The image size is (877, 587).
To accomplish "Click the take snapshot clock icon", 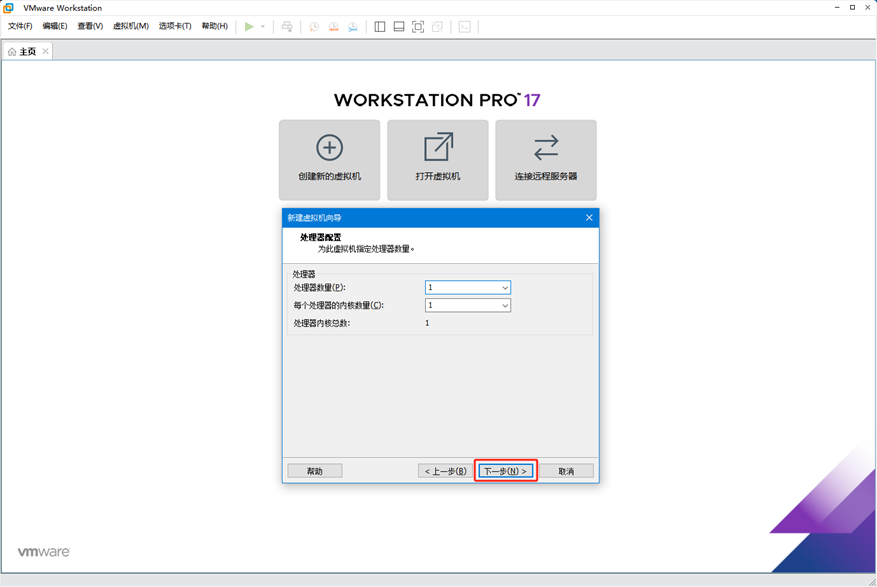I will [x=314, y=26].
